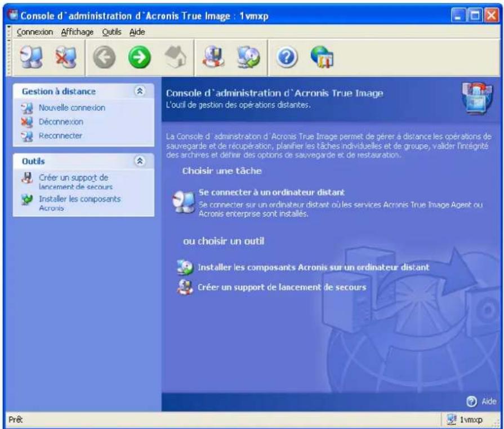504x429 pixels.
Task: Minimize the console window
Action: tap(458, 15)
